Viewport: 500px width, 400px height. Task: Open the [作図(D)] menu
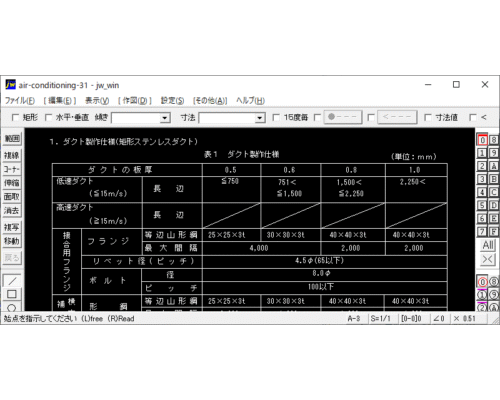tap(135, 100)
